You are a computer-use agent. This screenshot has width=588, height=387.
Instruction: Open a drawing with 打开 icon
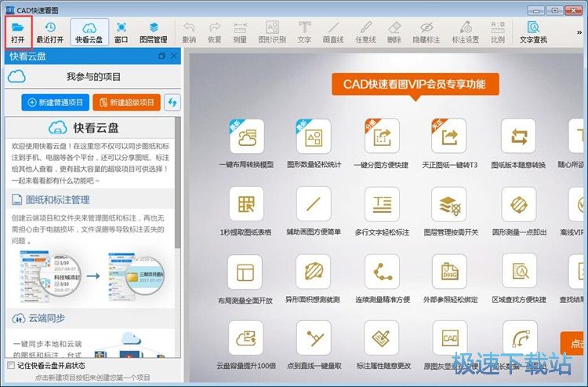pos(17,32)
